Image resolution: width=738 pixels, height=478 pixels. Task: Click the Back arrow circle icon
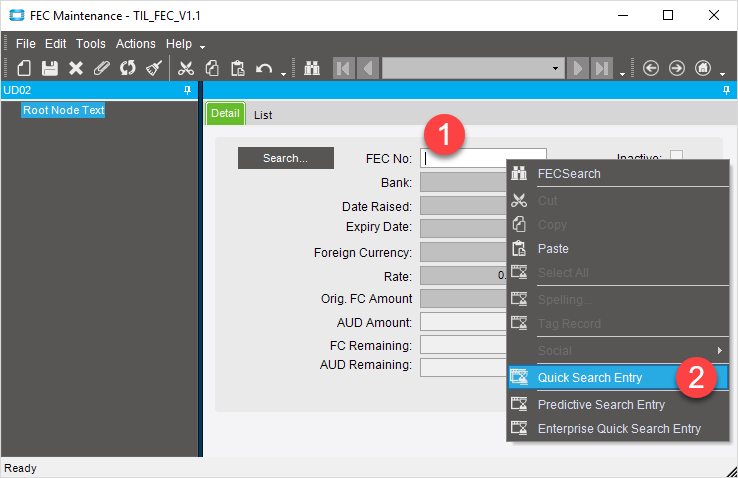point(651,68)
